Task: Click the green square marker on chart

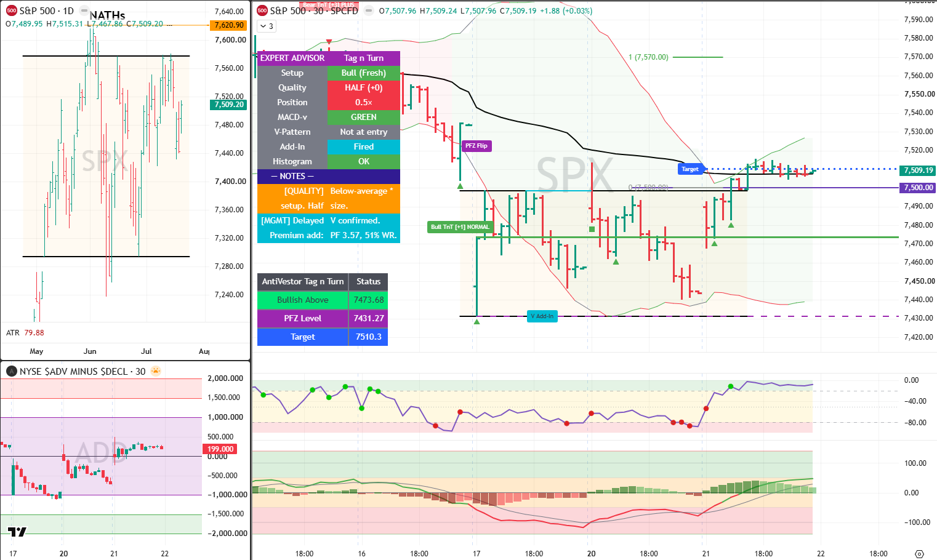Action: tap(592, 229)
